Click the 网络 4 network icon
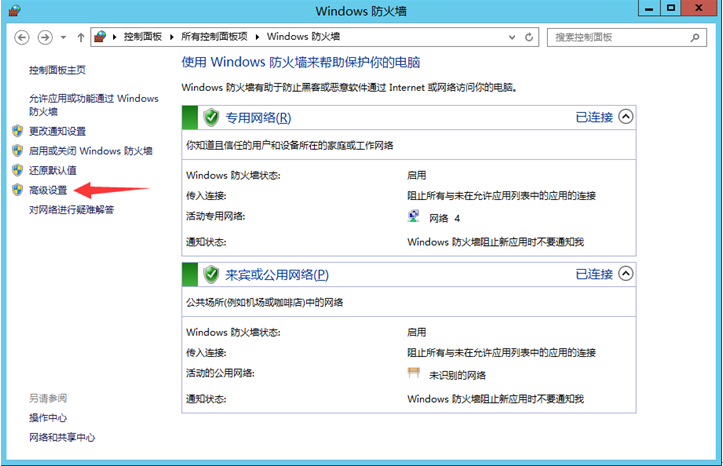This screenshot has height=466, width=723. click(415, 217)
